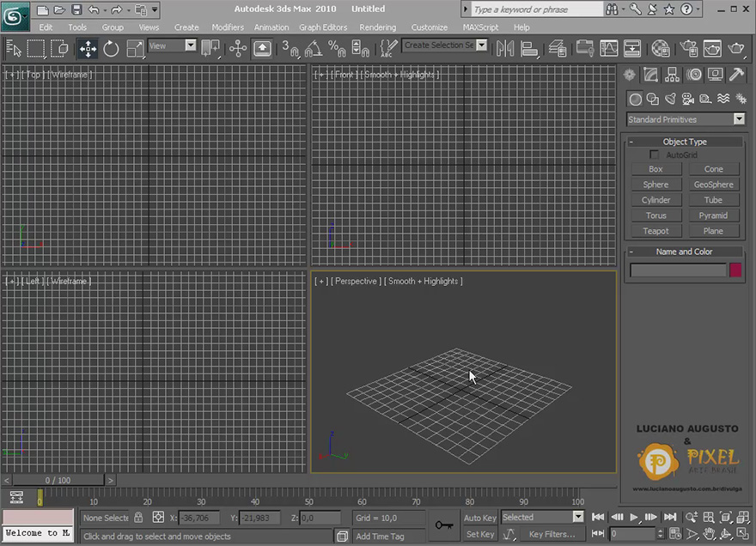Collapse the Object Type rollout
Viewport: 756px width, 546px height.
(685, 142)
